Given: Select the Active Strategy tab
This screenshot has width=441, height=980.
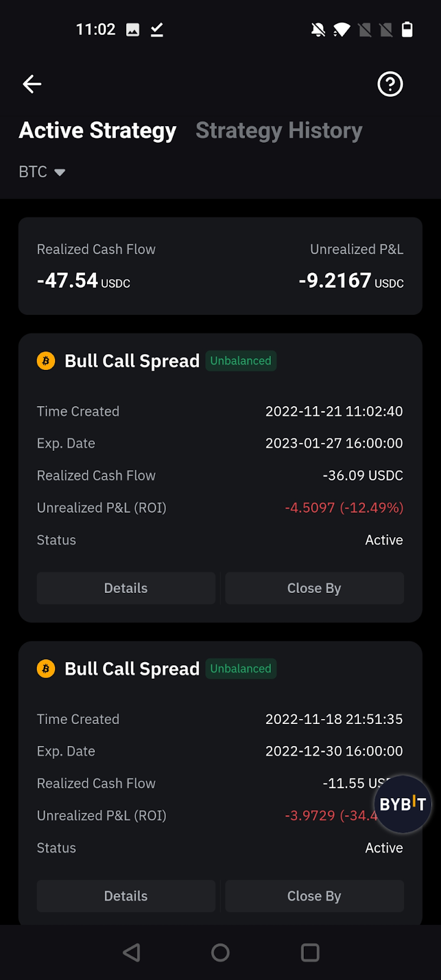Looking at the screenshot, I should click(x=97, y=130).
